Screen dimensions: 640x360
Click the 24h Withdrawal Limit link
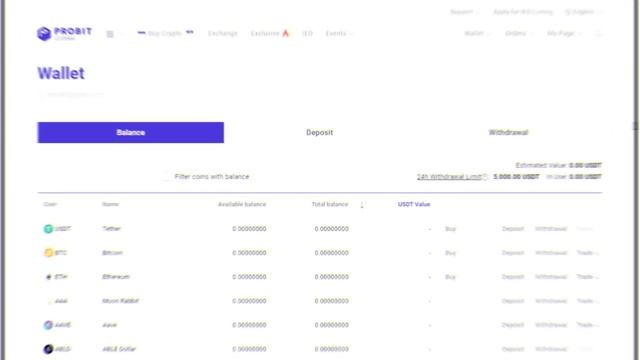tap(449, 177)
